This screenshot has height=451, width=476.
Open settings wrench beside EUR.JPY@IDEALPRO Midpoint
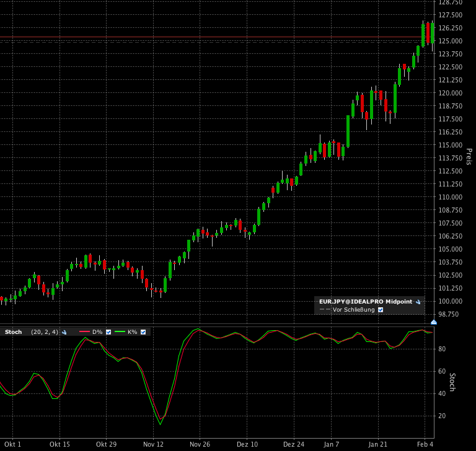[418, 302]
